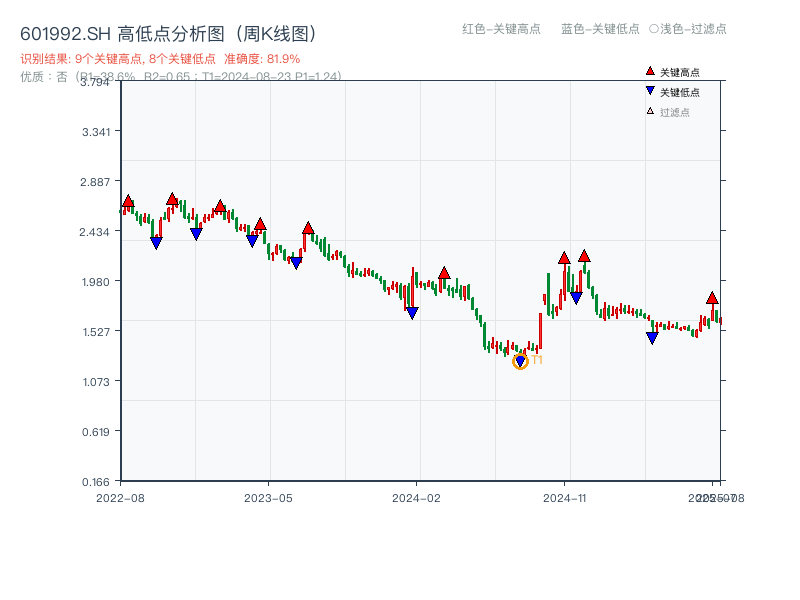Click the 红色-关键高点 header label
This screenshot has height=600, width=800.
(502, 29)
